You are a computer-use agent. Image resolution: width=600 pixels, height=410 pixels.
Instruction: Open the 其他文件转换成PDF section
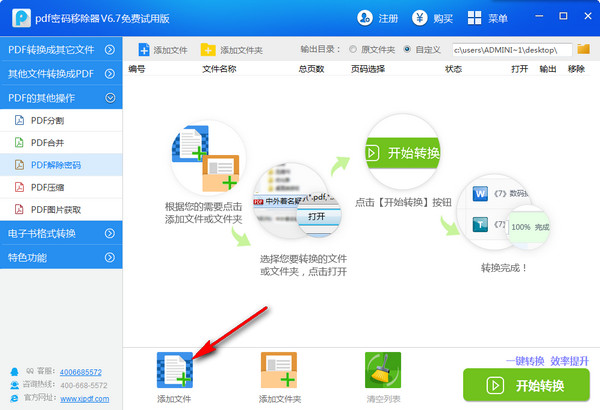tap(61, 74)
